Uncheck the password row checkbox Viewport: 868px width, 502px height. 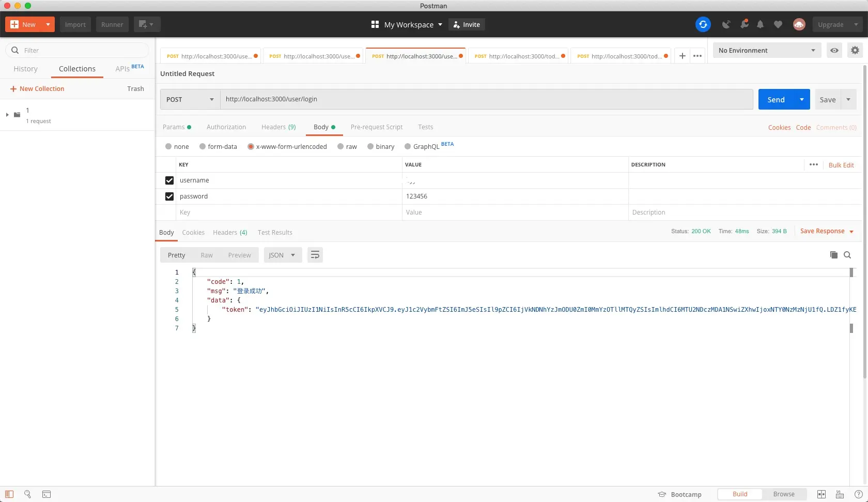[169, 196]
